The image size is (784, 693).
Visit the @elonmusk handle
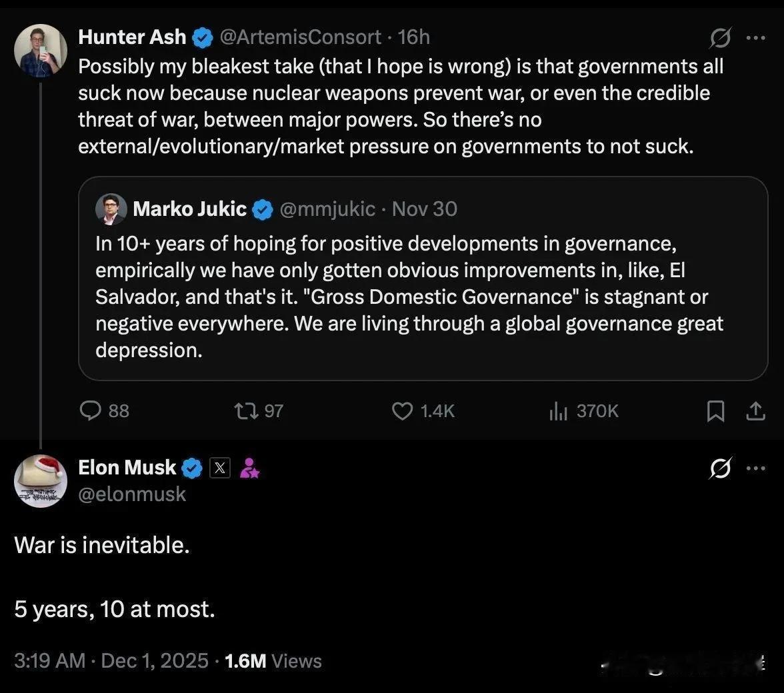132,494
